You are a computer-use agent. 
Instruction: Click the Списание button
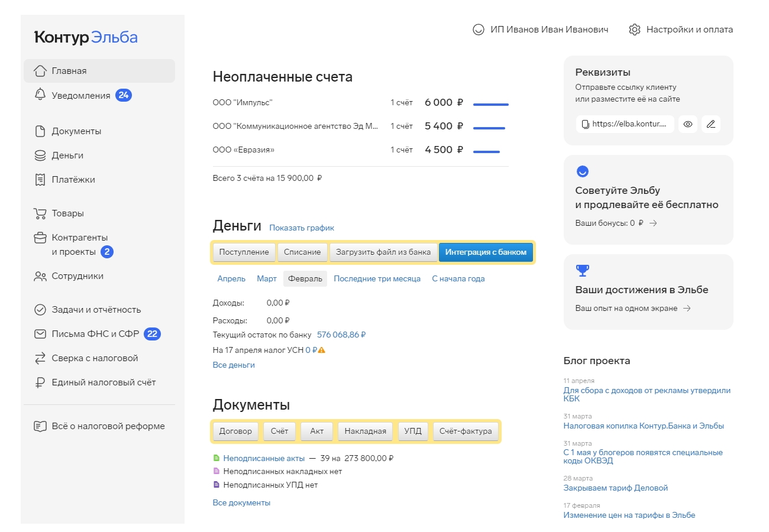coord(302,252)
